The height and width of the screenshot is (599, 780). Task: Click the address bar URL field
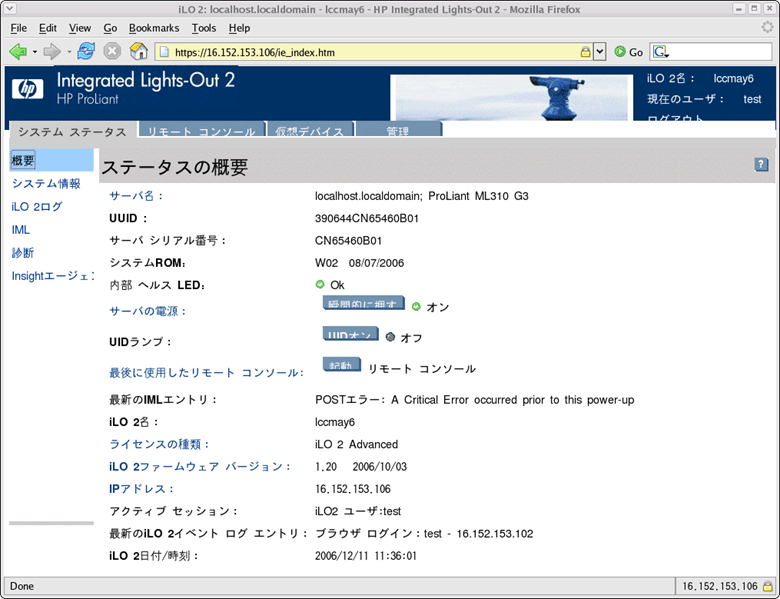(x=370, y=51)
